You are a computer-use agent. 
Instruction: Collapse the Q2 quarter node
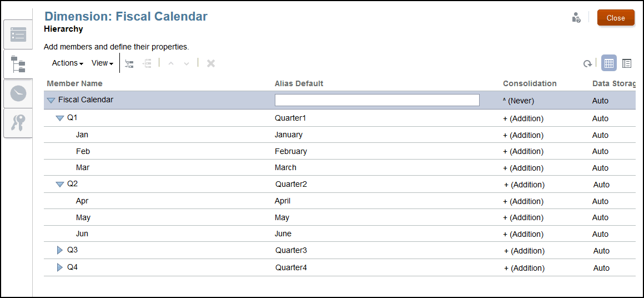[60, 184]
